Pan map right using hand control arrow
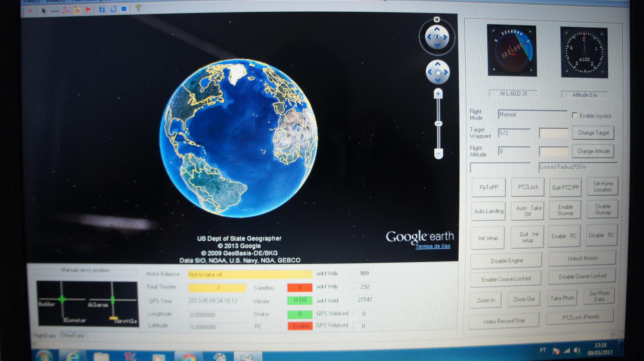The width and height of the screenshot is (644, 361). (x=446, y=72)
